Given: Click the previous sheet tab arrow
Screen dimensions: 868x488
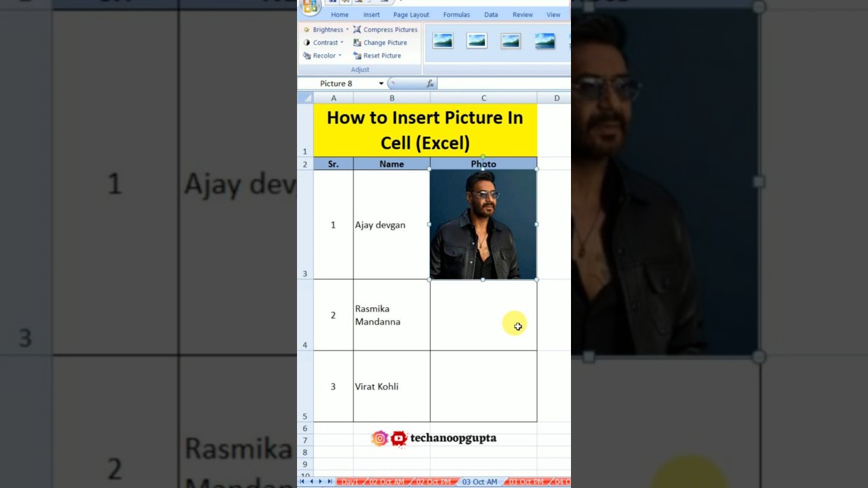Looking at the screenshot, I should click(311, 482).
